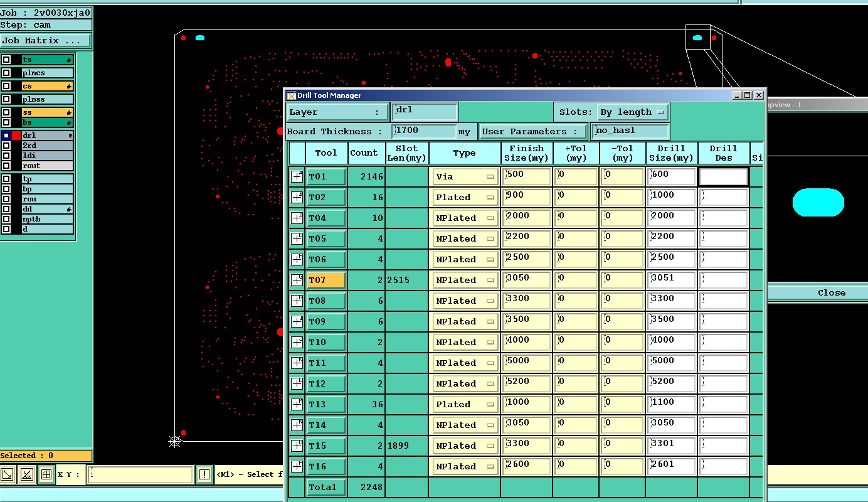Click the User Parameters button

[x=534, y=132]
